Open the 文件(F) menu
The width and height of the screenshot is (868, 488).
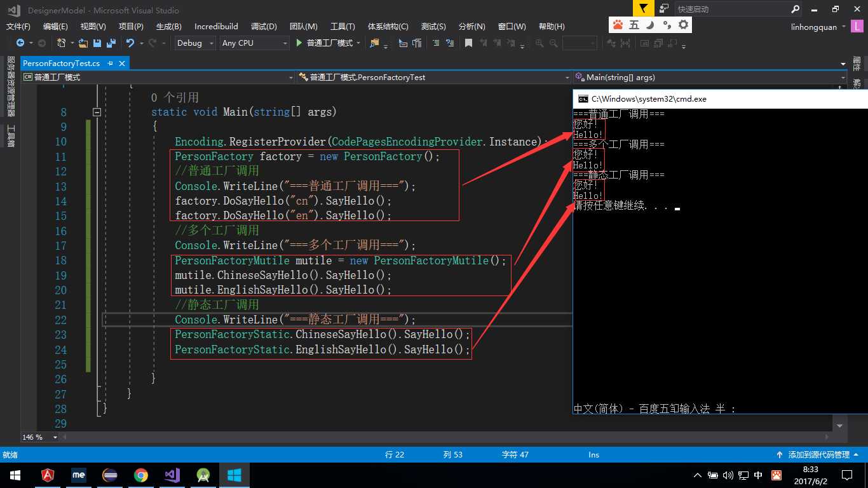pos(18,27)
